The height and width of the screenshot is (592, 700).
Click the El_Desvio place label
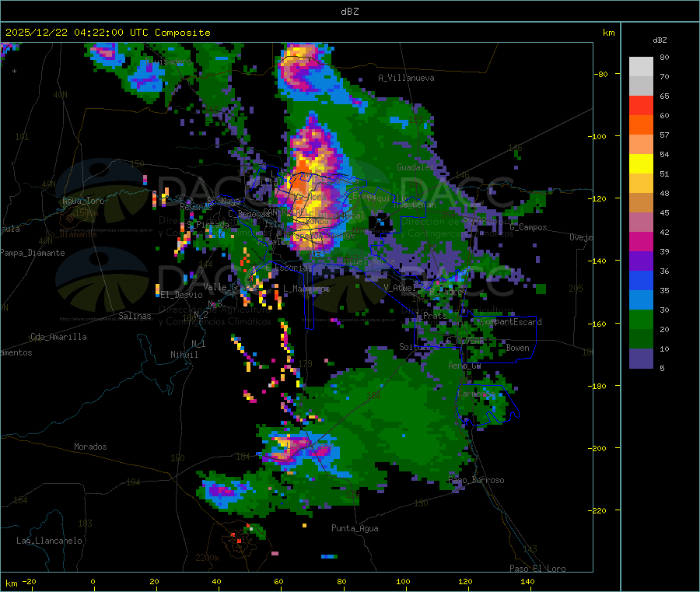182,295
